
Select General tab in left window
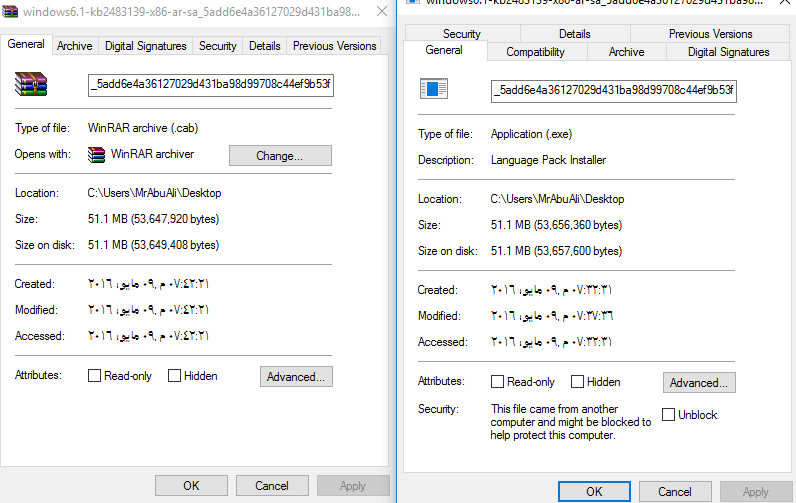pos(26,44)
